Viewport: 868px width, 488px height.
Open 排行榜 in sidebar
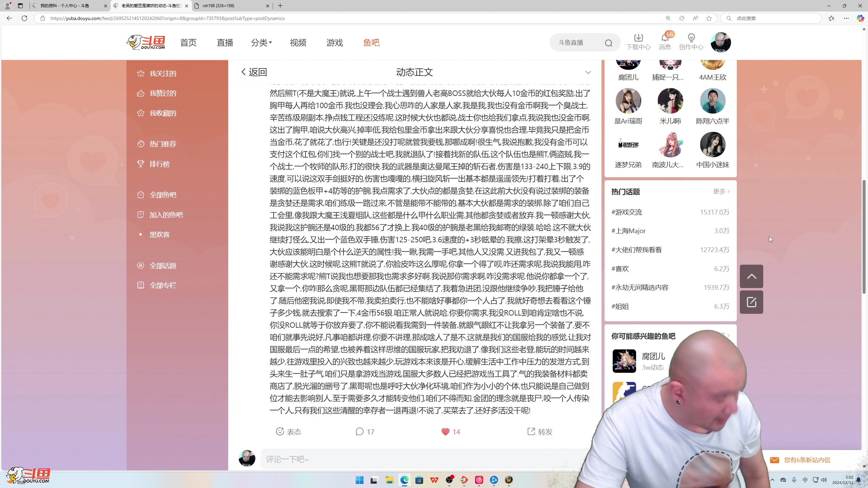153,164
